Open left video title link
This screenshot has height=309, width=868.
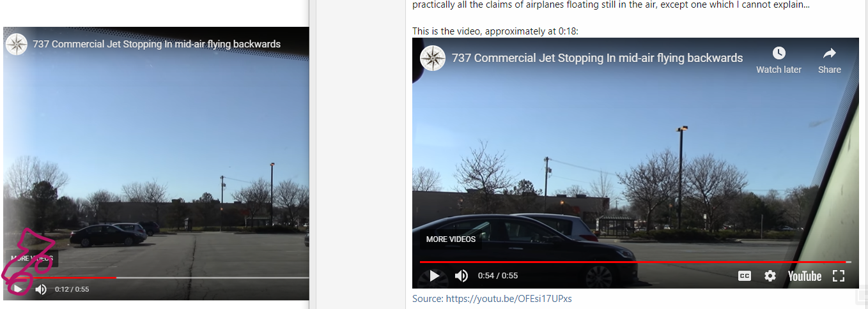[157, 44]
